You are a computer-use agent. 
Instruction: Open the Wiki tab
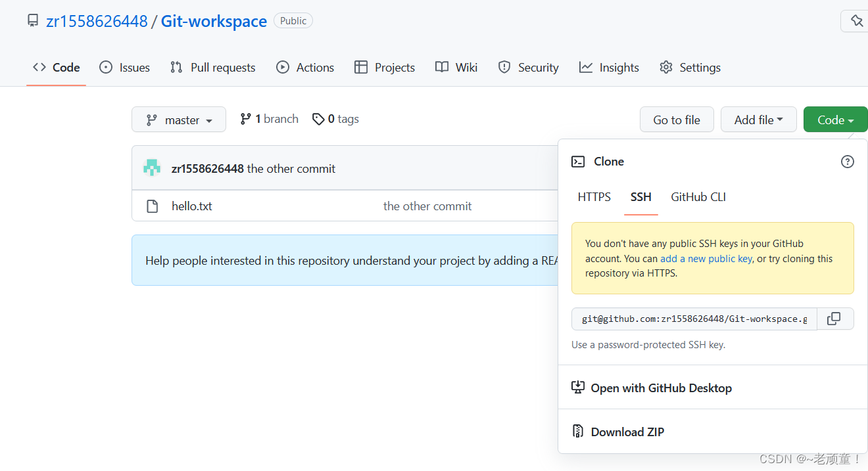point(456,67)
